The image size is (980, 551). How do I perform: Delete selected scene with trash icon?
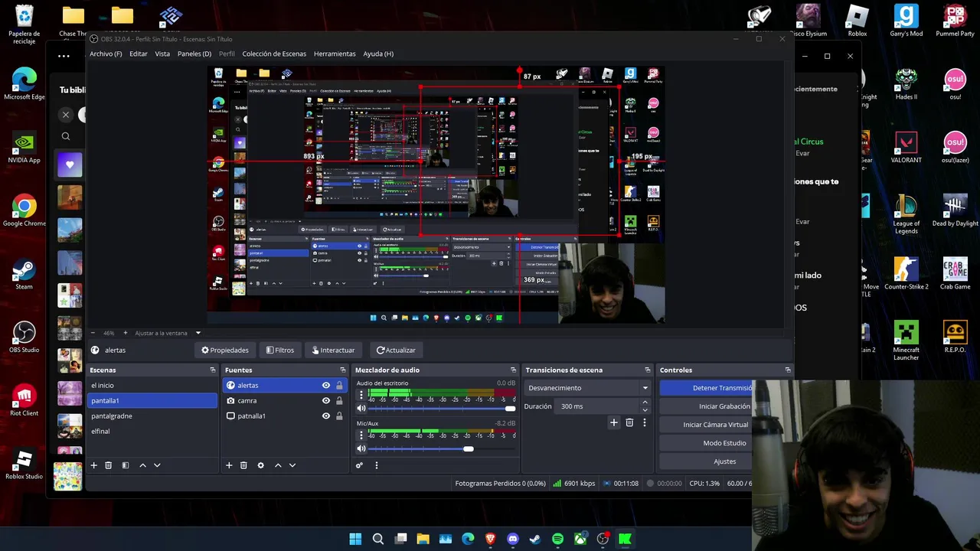pyautogui.click(x=109, y=465)
